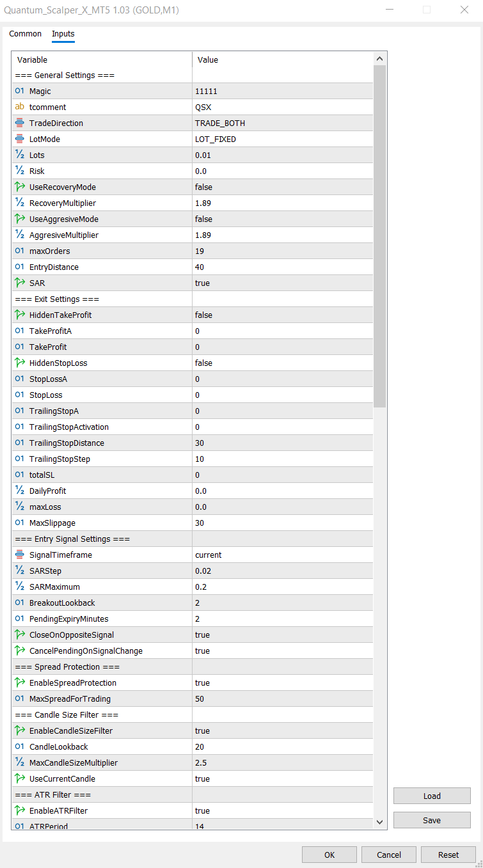This screenshot has height=868, width=483.
Task: Open LotMode LOT_FIXED value list
Action: [x=283, y=139]
